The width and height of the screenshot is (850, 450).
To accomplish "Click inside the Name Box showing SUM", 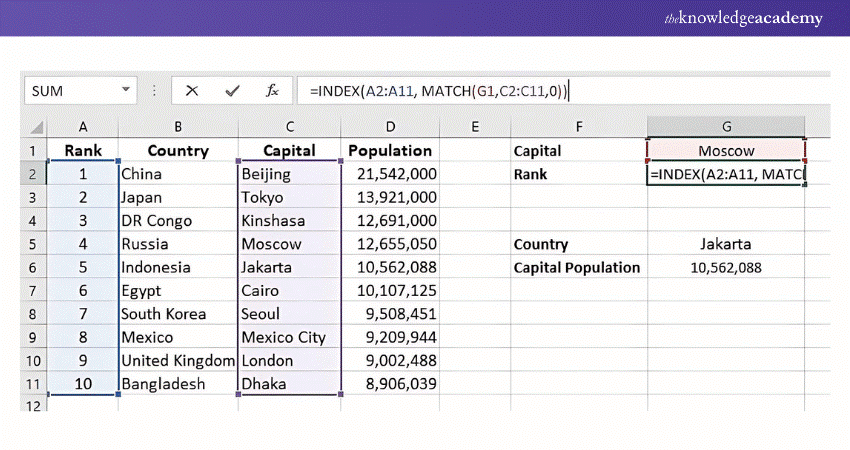I will coord(70,90).
